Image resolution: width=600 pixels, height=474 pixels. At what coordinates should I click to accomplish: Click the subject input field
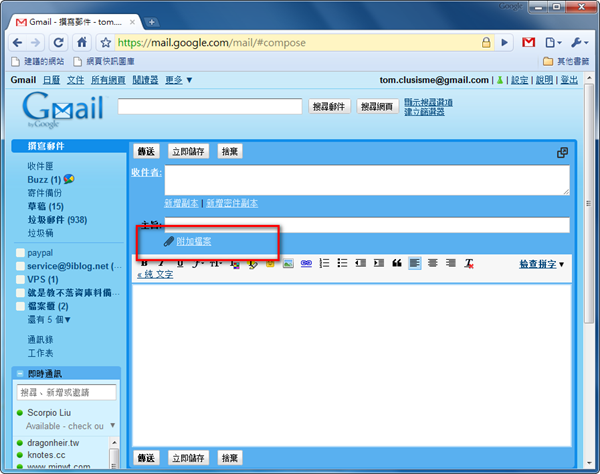(367, 225)
